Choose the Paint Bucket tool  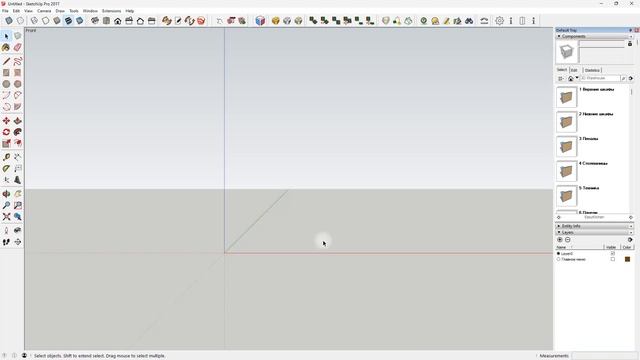pyautogui.click(x=6, y=48)
